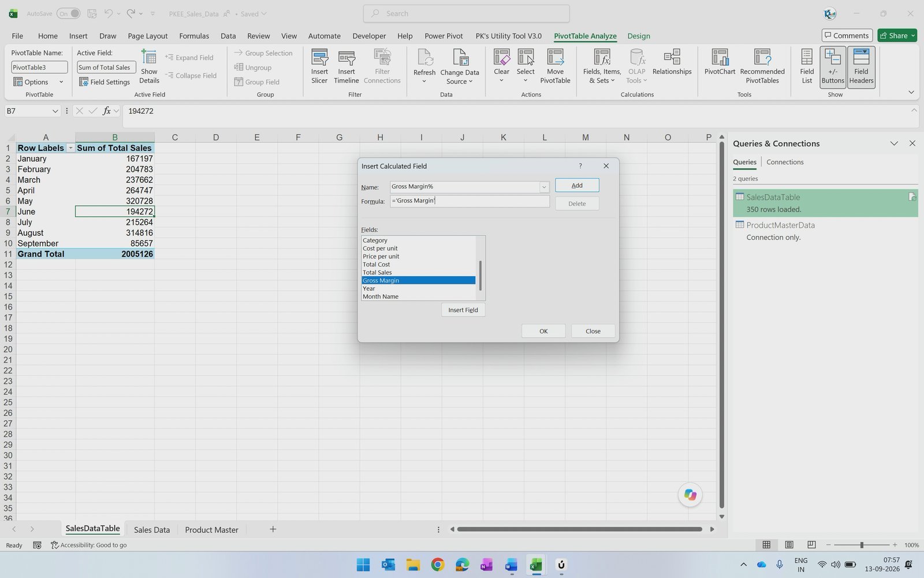Switch to Page Break Preview in status bar
This screenshot has width=924, height=578.
coord(811,545)
